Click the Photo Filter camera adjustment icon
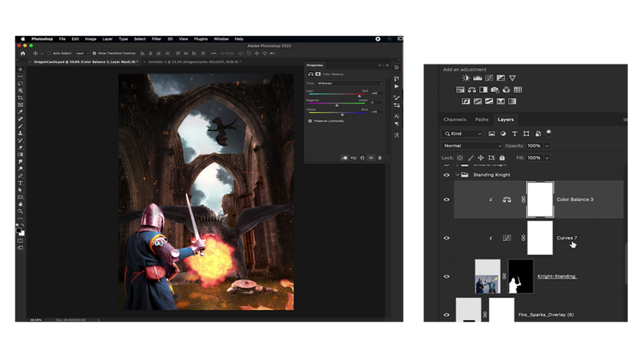The width and height of the screenshot is (644, 359). 495,90
